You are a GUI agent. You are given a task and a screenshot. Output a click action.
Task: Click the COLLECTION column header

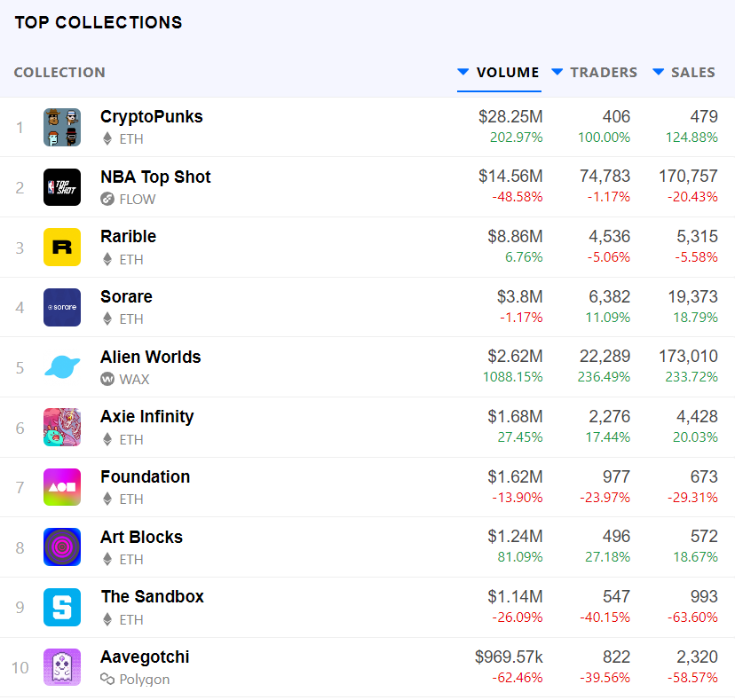coord(59,73)
